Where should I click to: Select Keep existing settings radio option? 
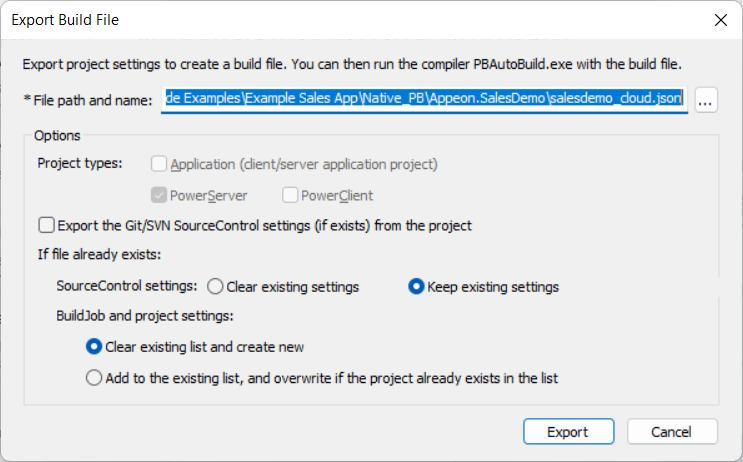coord(416,287)
